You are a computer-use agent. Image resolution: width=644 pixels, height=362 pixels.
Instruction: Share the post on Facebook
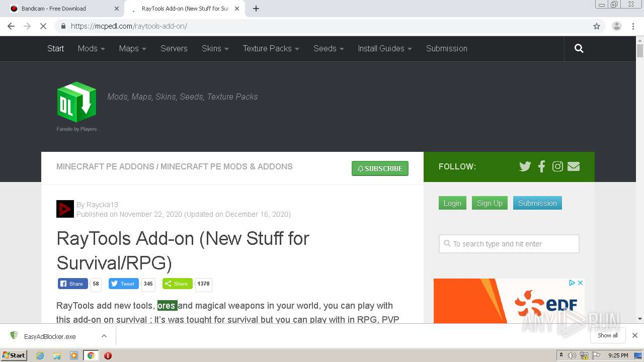tap(73, 284)
